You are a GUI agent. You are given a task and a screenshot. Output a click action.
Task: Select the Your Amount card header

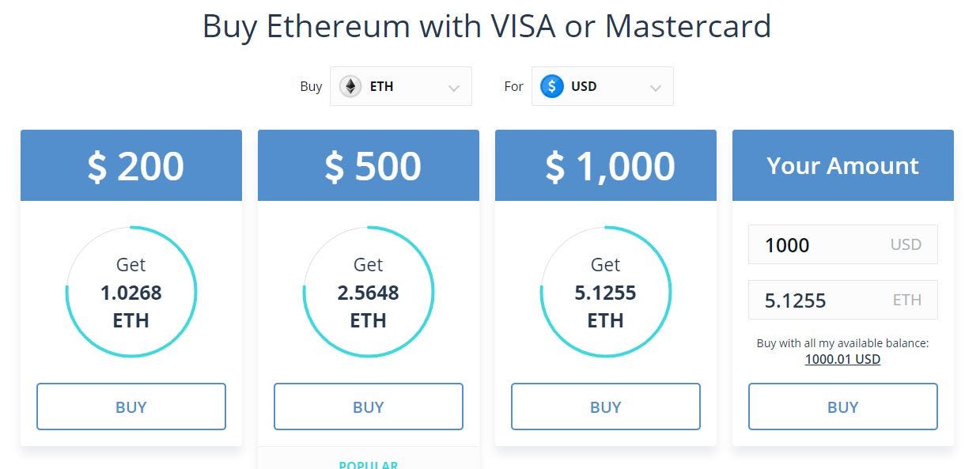tap(843, 165)
